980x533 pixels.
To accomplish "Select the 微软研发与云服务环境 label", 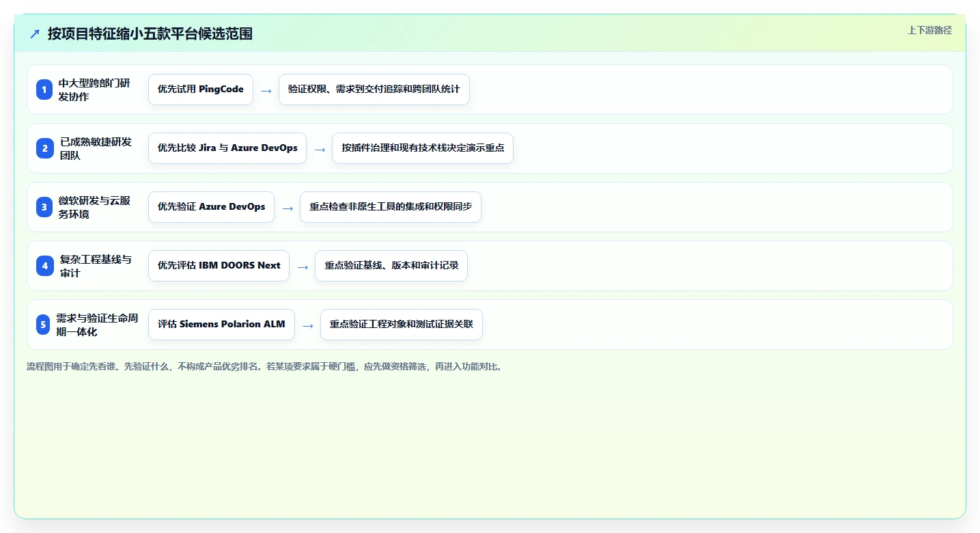I will tap(94, 207).
